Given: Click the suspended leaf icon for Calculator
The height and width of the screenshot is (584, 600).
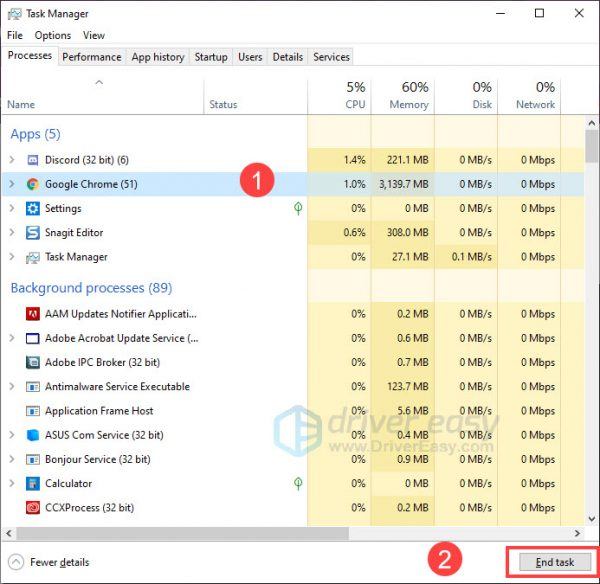Looking at the screenshot, I should click(x=298, y=483).
